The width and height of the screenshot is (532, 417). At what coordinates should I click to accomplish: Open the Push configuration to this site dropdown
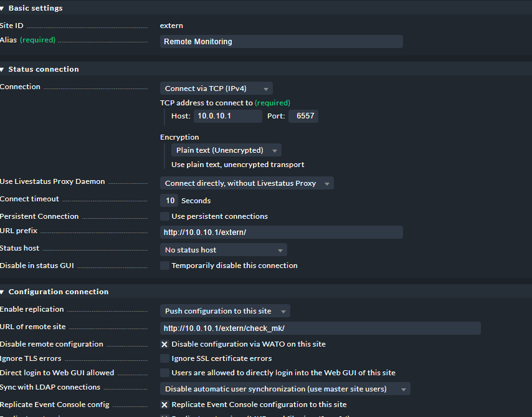225,311
